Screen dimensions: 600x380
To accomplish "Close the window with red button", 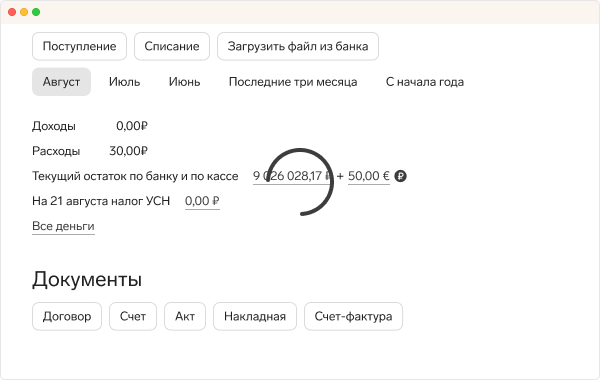I will (x=12, y=12).
